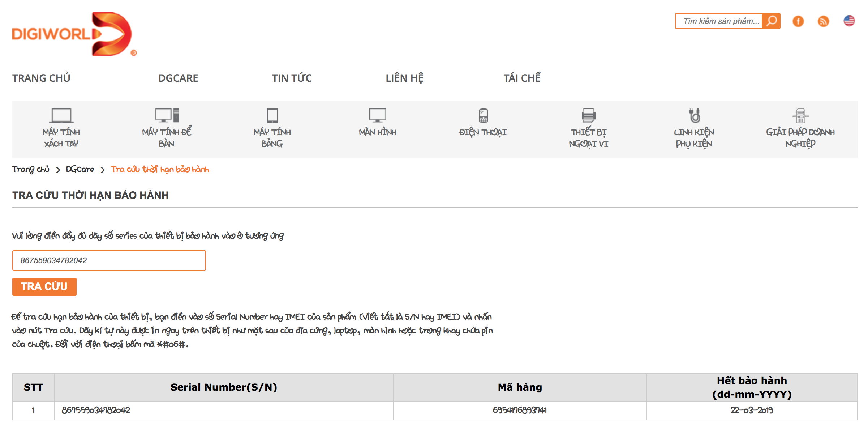The image size is (868, 434).
Task: Click the Hết bảo hành column header
Action: [752, 387]
